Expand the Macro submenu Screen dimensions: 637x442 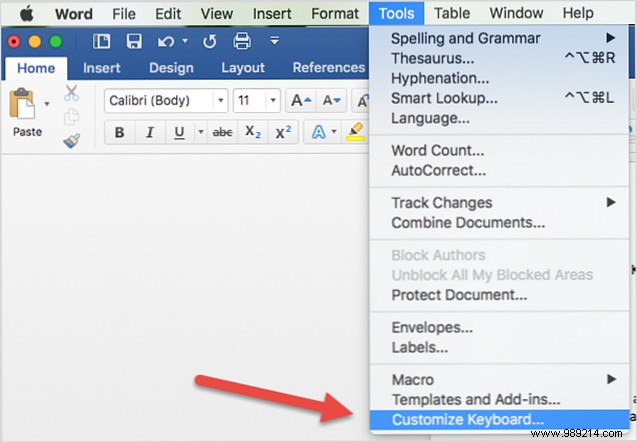click(500, 379)
